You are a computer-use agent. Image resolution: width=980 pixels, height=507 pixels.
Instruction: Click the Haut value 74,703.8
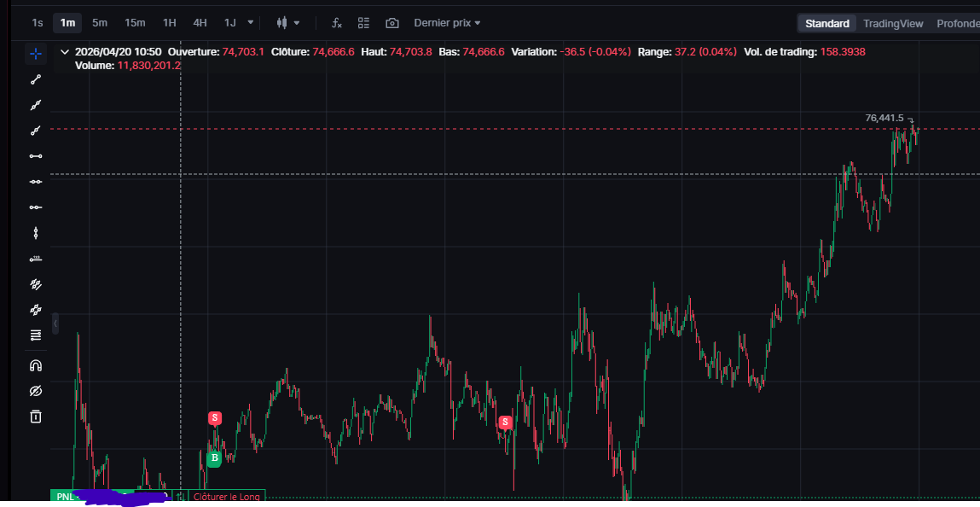pyautogui.click(x=410, y=52)
